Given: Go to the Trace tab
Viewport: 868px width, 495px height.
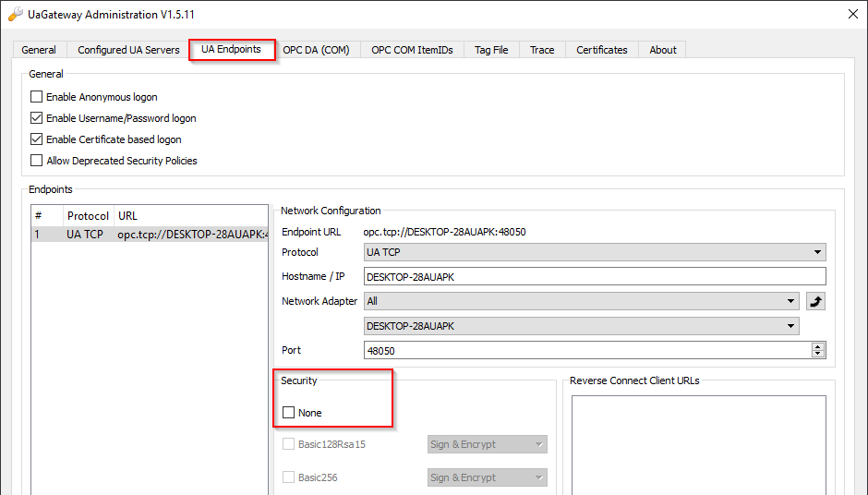Looking at the screenshot, I should tap(542, 50).
